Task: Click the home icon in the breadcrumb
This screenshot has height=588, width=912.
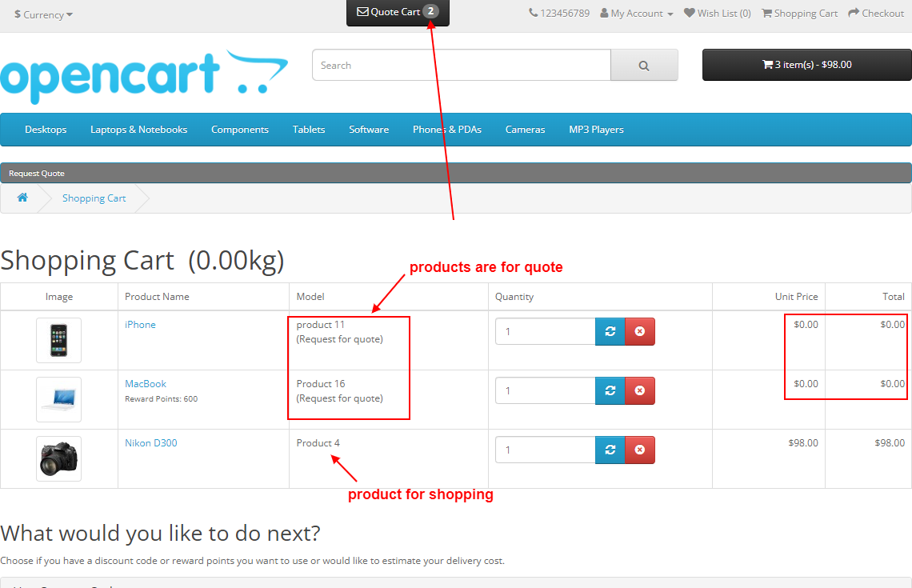Action: coord(22,198)
